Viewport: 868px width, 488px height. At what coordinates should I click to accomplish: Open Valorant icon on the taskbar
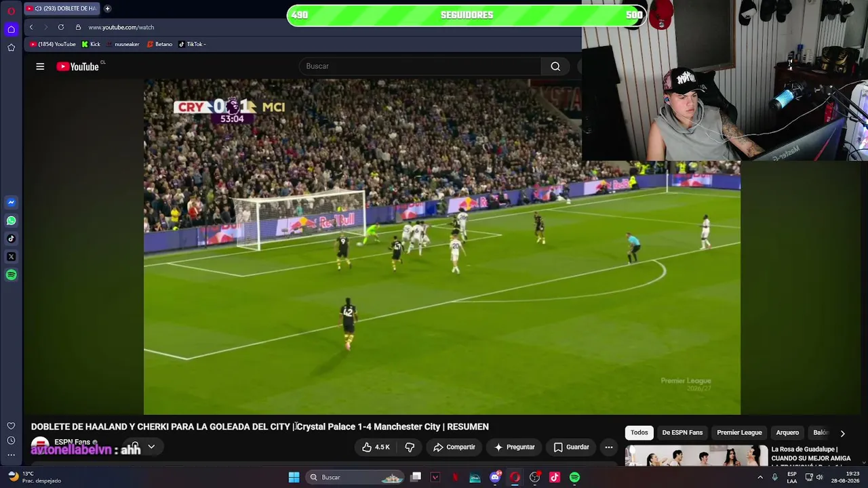coord(435,477)
